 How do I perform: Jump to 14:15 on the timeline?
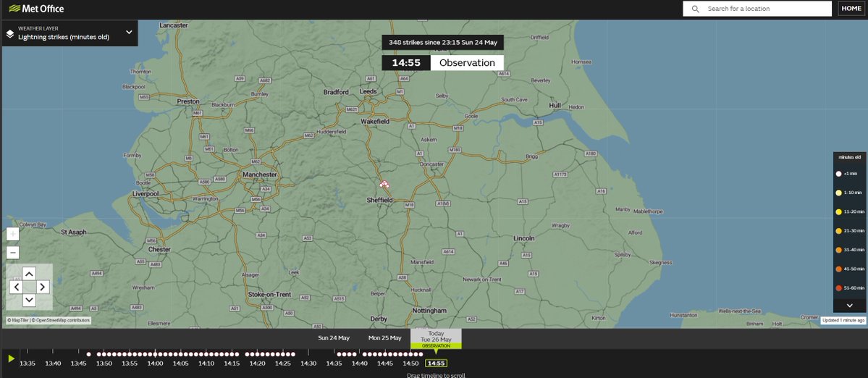[232, 364]
